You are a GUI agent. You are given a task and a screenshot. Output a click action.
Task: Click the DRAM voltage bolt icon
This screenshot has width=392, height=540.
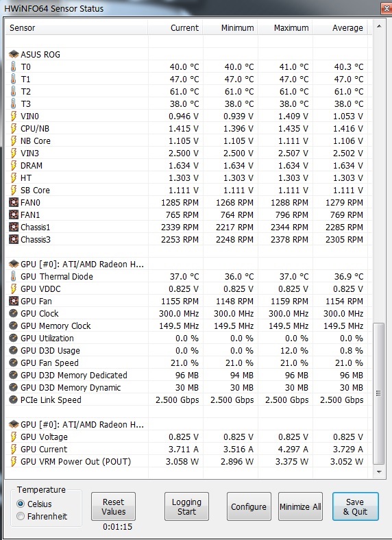coord(14,166)
